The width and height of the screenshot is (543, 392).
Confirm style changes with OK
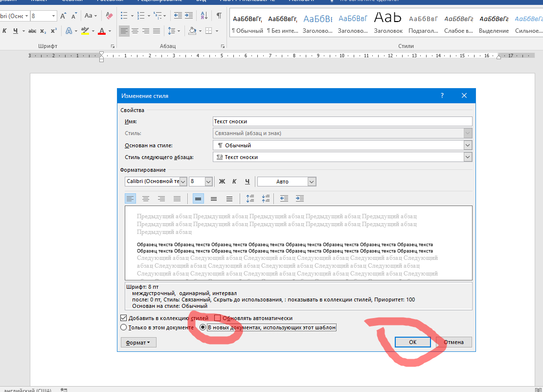pyautogui.click(x=412, y=342)
